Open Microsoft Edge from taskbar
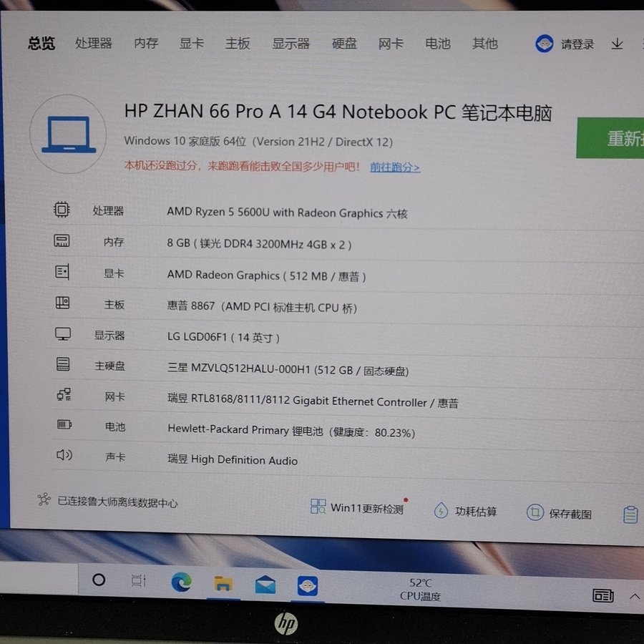 click(x=181, y=582)
